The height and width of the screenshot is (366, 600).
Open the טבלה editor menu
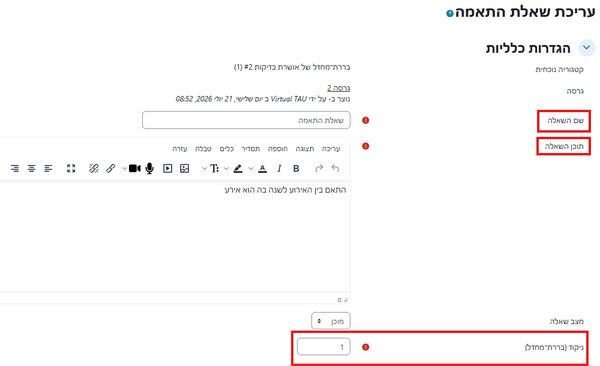pyautogui.click(x=203, y=149)
